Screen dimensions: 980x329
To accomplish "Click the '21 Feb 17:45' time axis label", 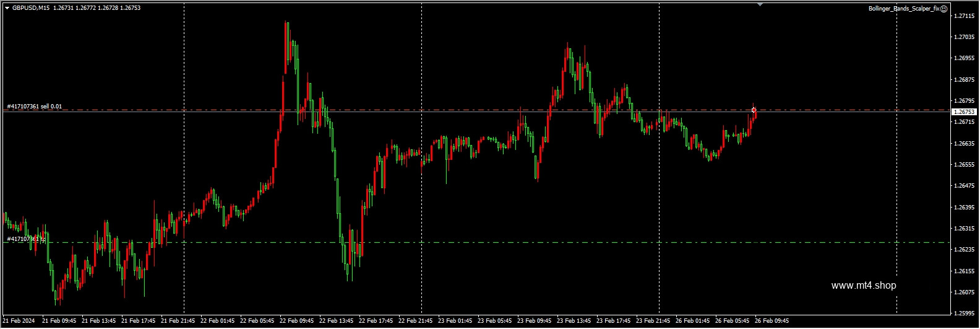I will pos(138,321).
